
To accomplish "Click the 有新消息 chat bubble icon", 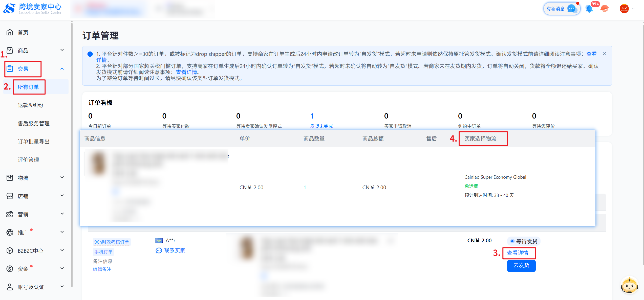I will 571,9.
